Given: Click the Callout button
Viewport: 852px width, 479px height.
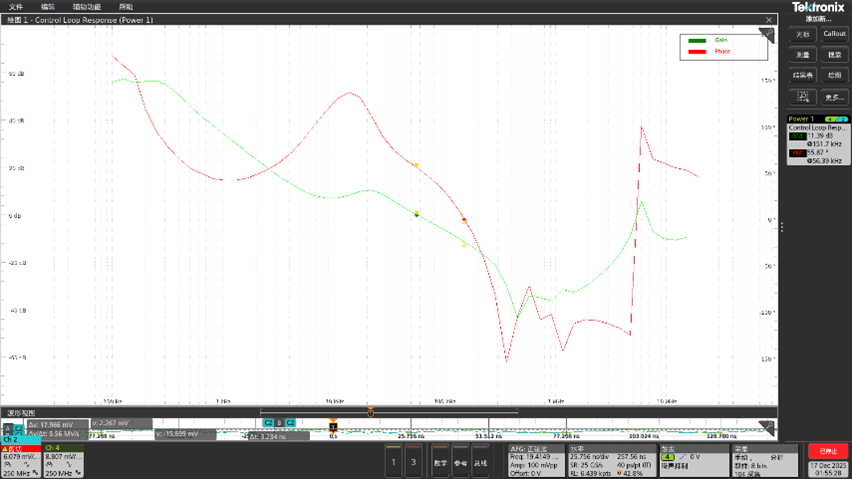Looking at the screenshot, I should [834, 34].
